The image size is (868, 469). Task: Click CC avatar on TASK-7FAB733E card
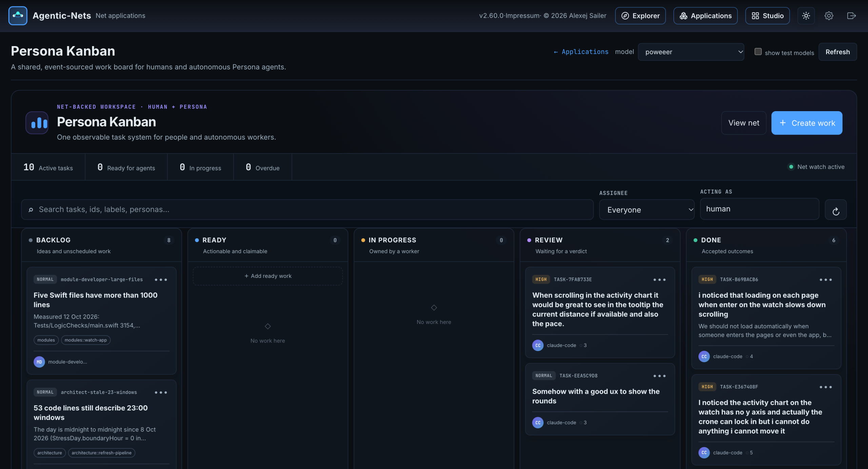538,345
